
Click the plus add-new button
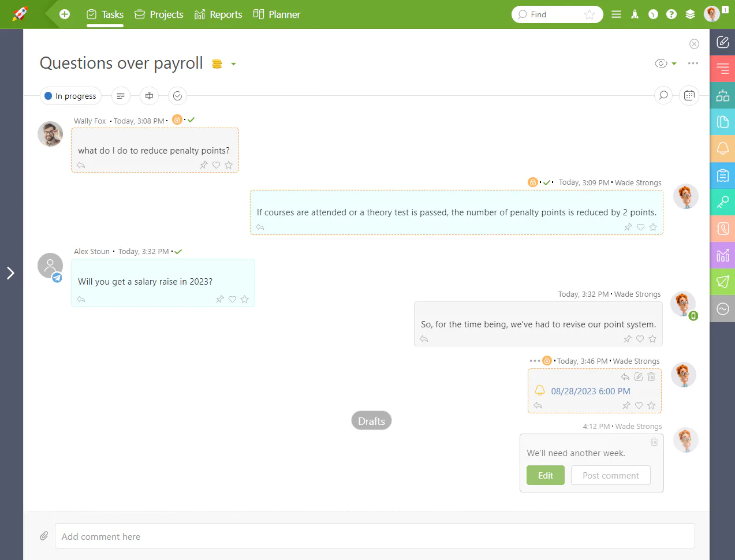click(65, 14)
